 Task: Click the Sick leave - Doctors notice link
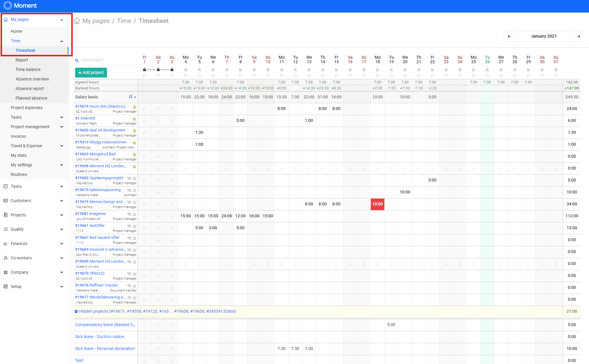pos(100,337)
